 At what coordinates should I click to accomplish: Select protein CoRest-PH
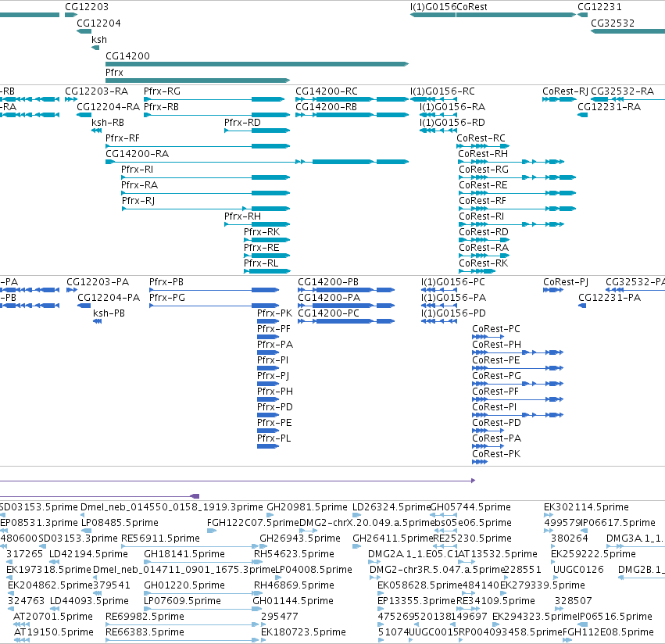[x=517, y=352]
